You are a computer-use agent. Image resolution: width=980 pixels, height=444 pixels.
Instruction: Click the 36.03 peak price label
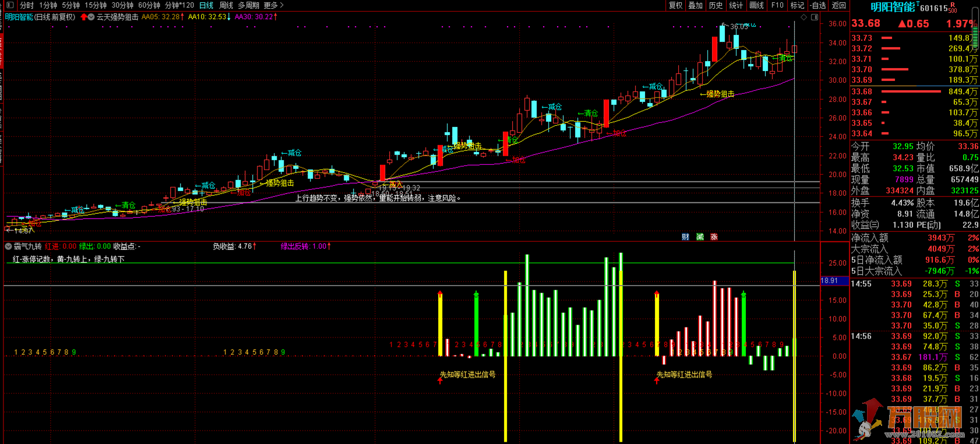[x=739, y=27]
